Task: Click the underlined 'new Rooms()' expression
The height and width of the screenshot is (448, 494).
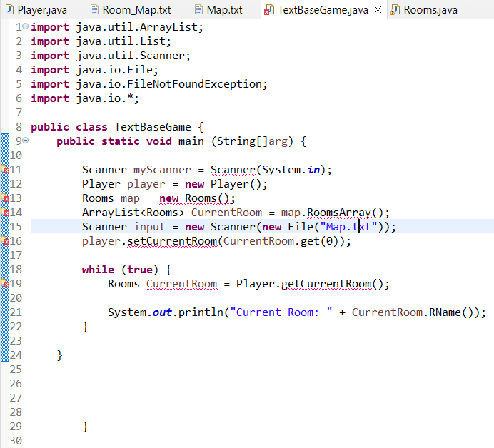Action: 195,198
